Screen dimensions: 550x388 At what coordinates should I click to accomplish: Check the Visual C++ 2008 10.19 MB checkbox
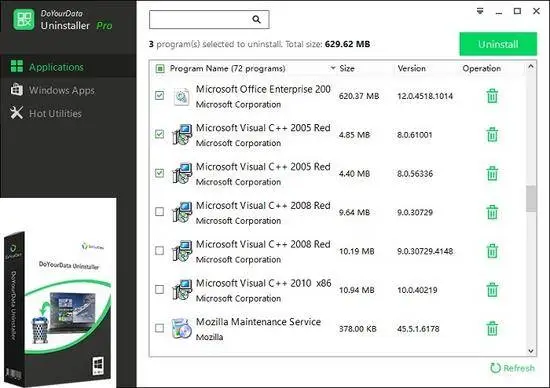(x=159, y=250)
